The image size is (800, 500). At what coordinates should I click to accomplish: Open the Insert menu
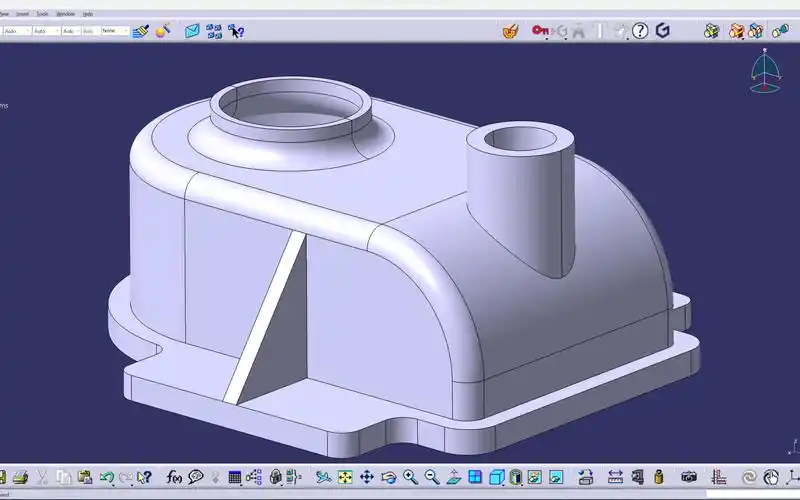pos(22,14)
